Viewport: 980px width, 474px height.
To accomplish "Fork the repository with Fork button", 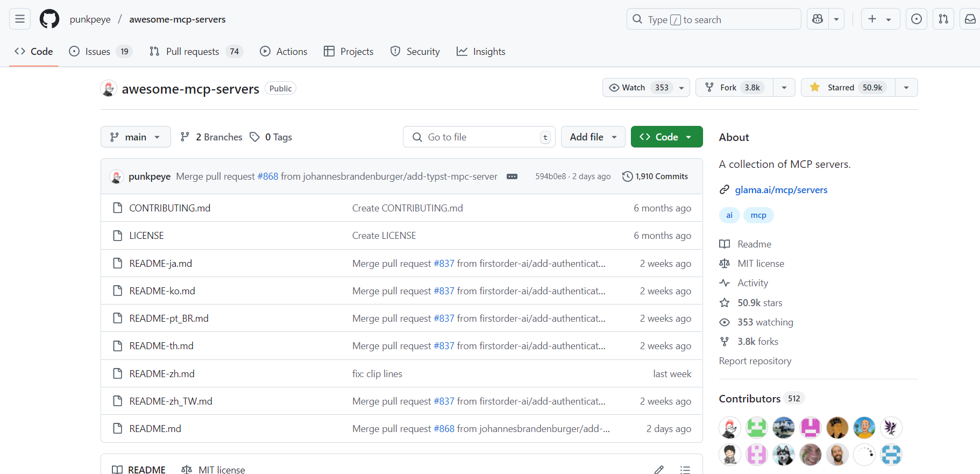I will [735, 88].
